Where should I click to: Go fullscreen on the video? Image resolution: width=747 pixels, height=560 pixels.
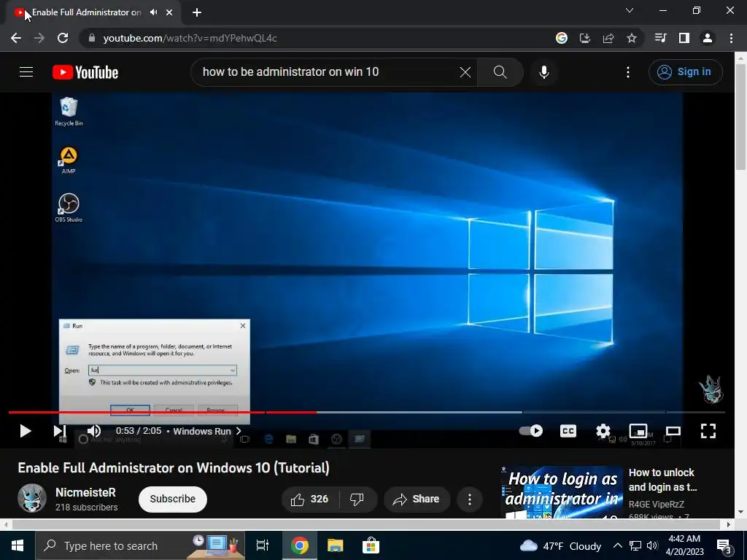click(x=708, y=431)
